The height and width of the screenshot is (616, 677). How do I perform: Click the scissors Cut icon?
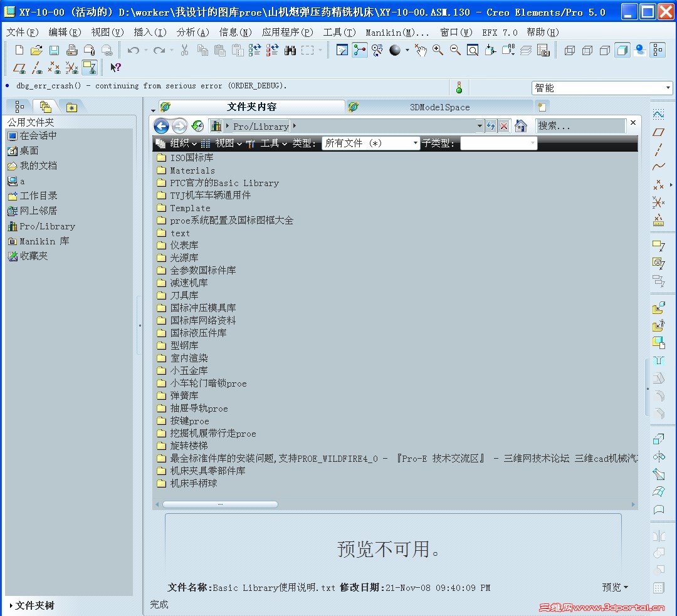pos(185,50)
